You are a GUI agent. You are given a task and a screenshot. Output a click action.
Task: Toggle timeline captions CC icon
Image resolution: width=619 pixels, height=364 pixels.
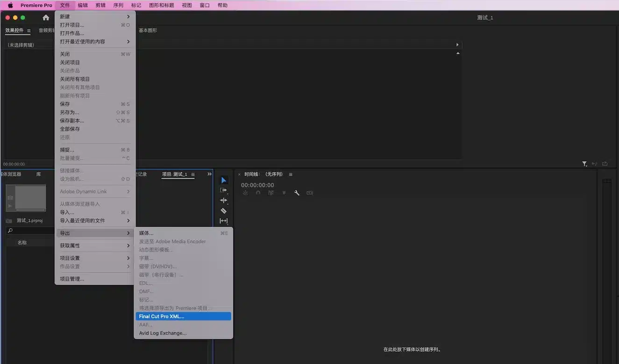tap(309, 193)
